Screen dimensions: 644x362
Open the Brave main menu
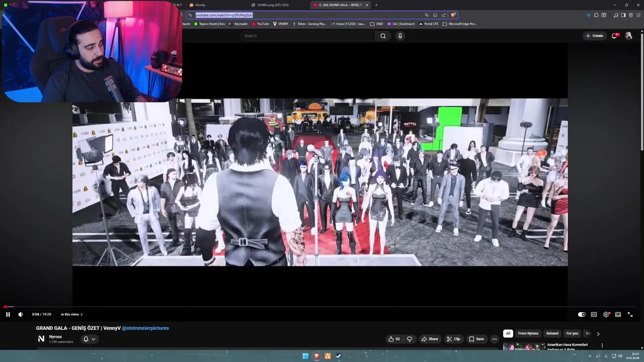pyautogui.click(x=638, y=15)
